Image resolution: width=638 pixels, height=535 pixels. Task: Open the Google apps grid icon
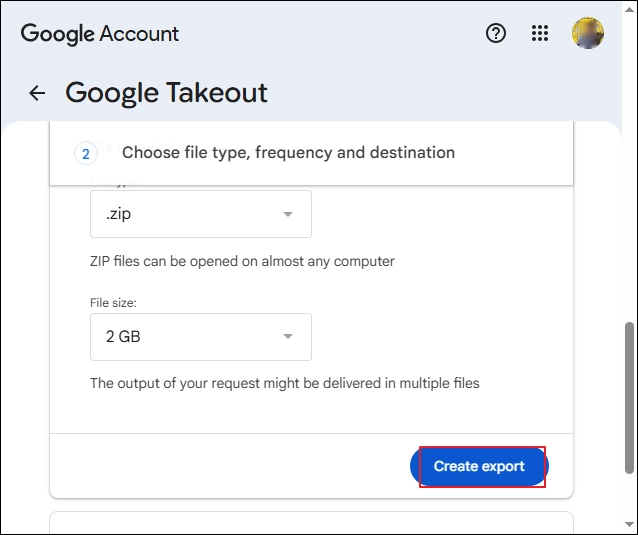(540, 33)
